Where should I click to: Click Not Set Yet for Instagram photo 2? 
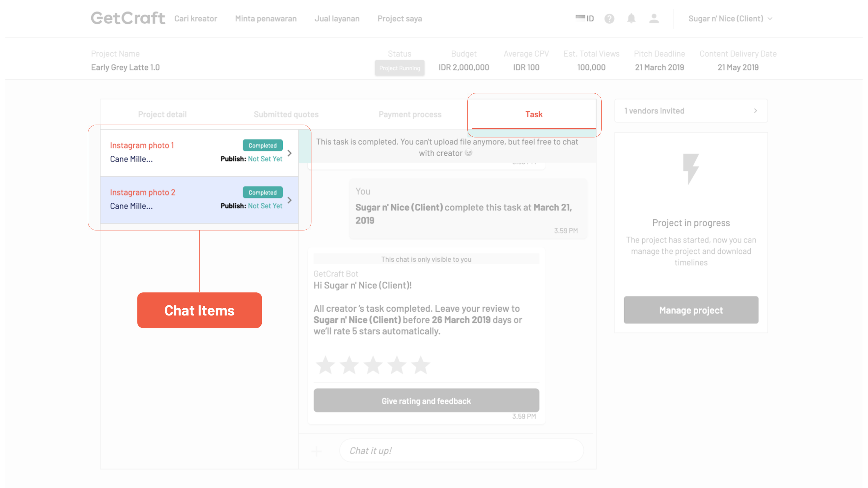click(265, 206)
